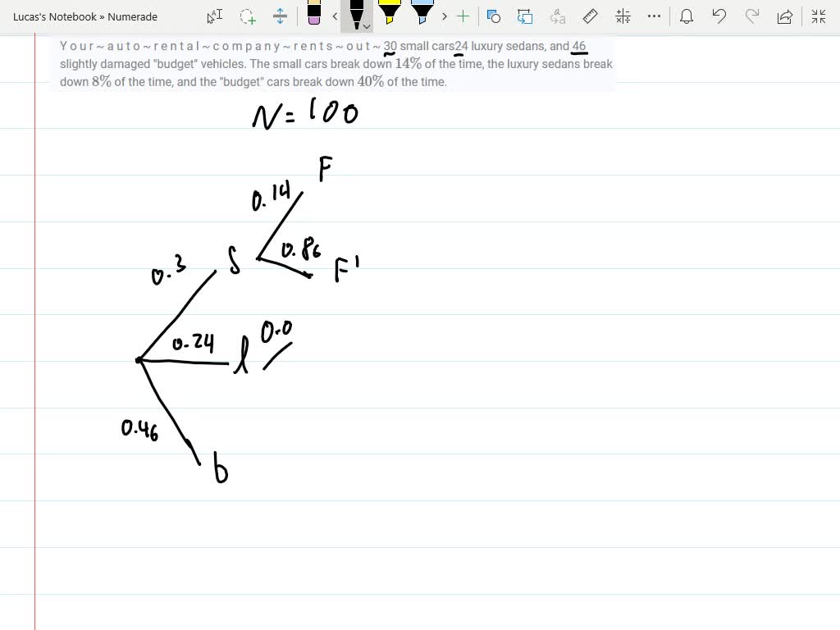
Task: Pick the yellow highlighter pen
Action: click(388, 15)
